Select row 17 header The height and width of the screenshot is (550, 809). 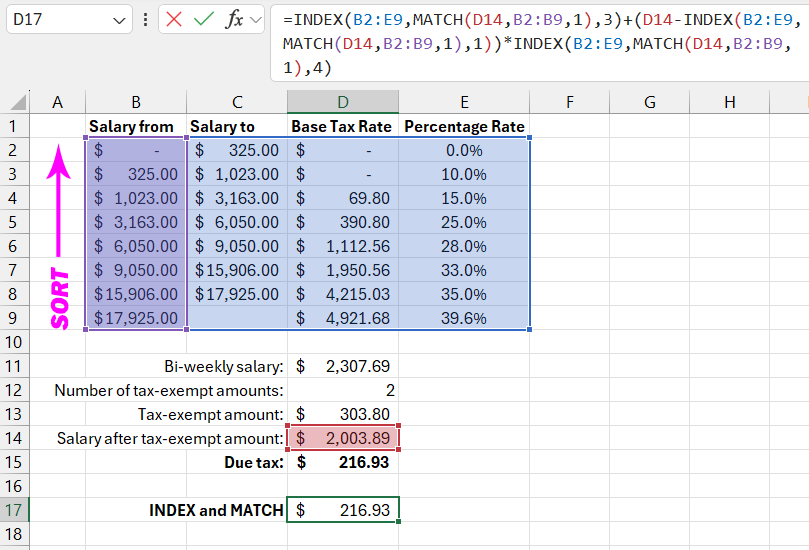click(14, 510)
